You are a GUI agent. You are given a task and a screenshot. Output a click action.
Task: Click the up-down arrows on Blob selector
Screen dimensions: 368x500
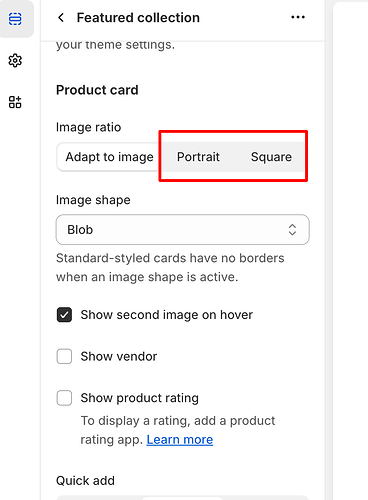point(292,230)
